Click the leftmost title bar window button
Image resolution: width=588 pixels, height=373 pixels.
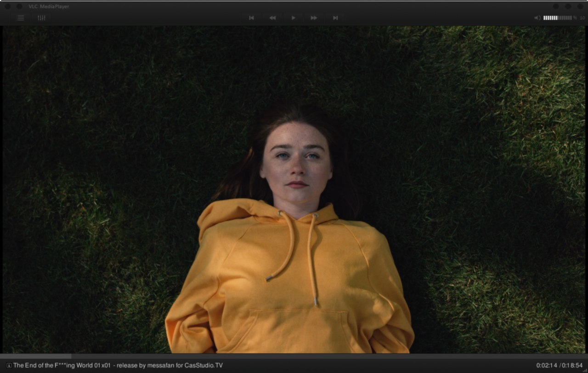coord(7,6)
